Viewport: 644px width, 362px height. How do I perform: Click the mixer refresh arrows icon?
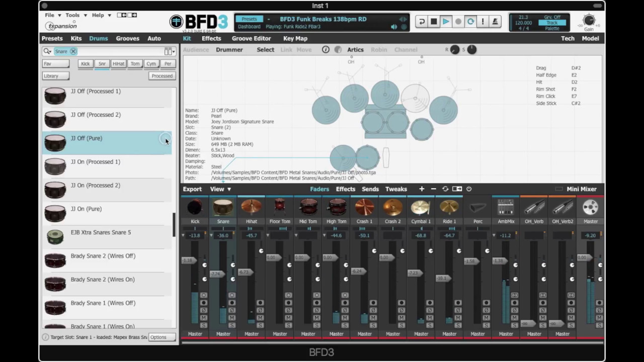click(445, 189)
